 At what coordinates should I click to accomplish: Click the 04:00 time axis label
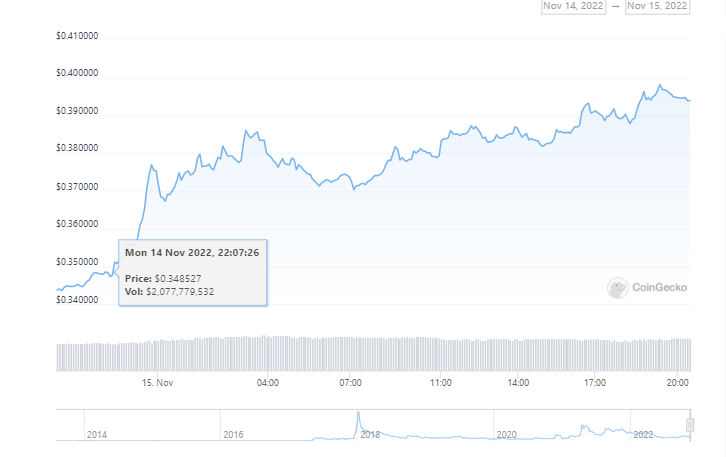tap(267, 382)
